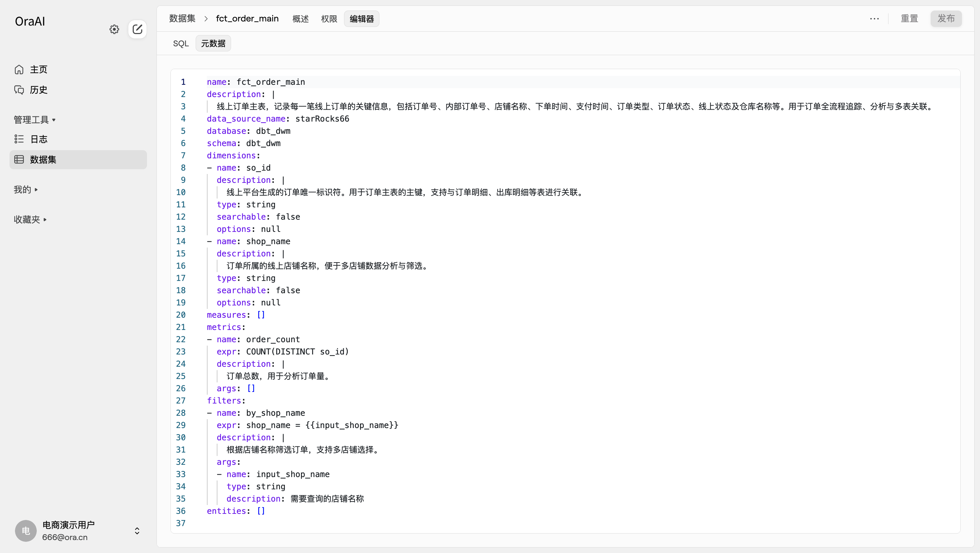Image resolution: width=980 pixels, height=553 pixels.
Task: Expand the 收藏夹 section
Action: coord(30,220)
